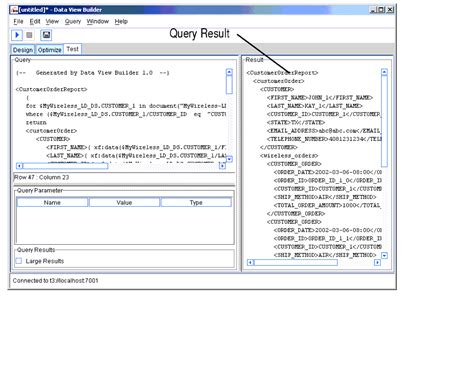Enable the Large Results checkbox
Viewport: 474px width, 369px height.
19,261
